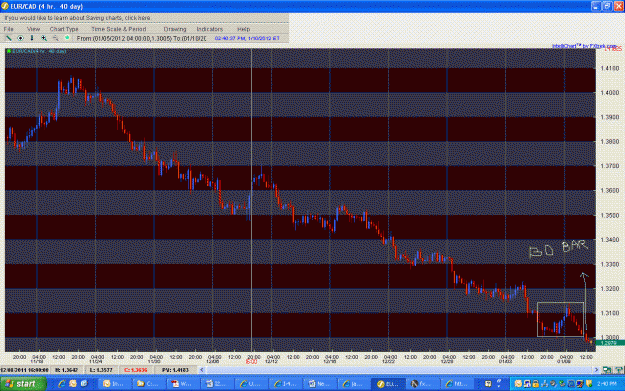The width and height of the screenshot is (625, 391).
Task: Click the third quick launch icon
Action: click(84, 384)
